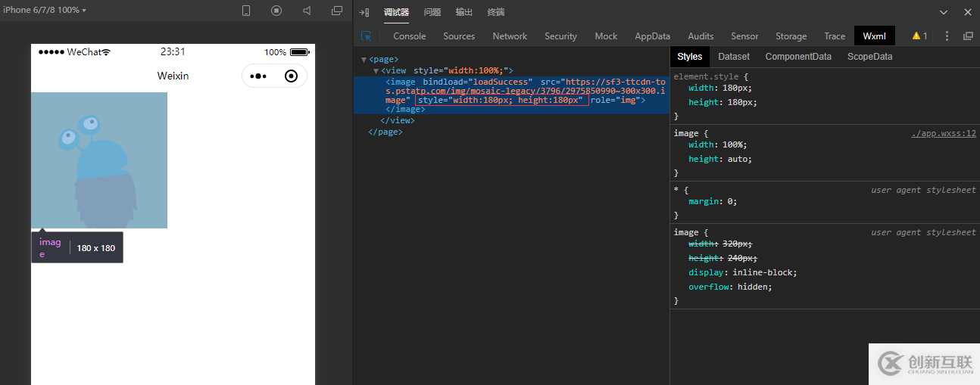
Task: Switch to the Dataset tab
Action: (x=734, y=56)
